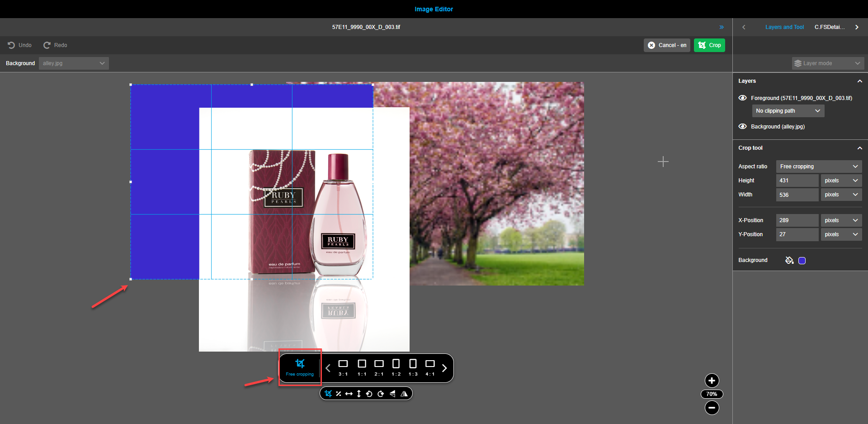Click the horizontal flip icon
This screenshot has width=868, height=424.
tap(405, 393)
